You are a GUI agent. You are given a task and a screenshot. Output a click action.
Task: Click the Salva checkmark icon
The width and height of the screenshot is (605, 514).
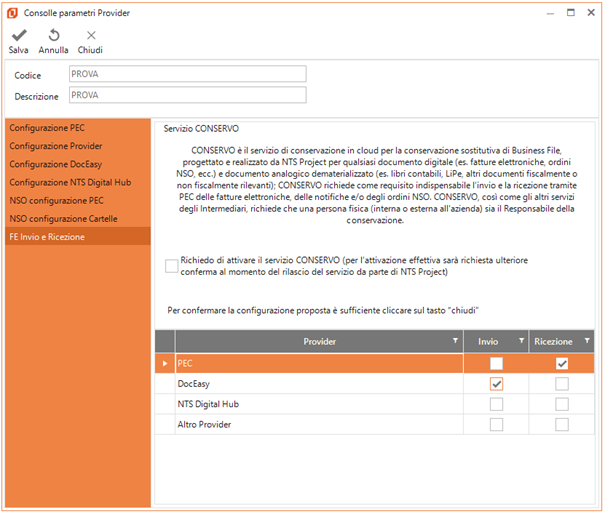(19, 35)
